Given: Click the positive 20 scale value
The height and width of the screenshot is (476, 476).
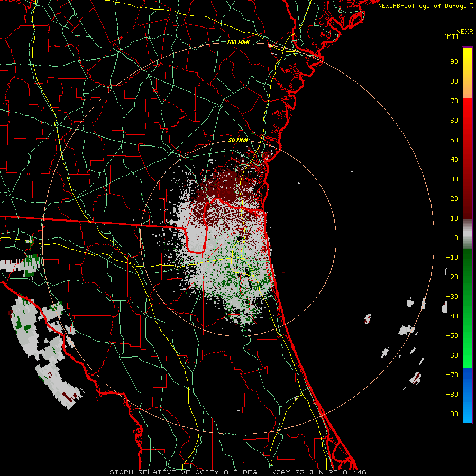Looking at the screenshot, I should pyautogui.click(x=454, y=198).
